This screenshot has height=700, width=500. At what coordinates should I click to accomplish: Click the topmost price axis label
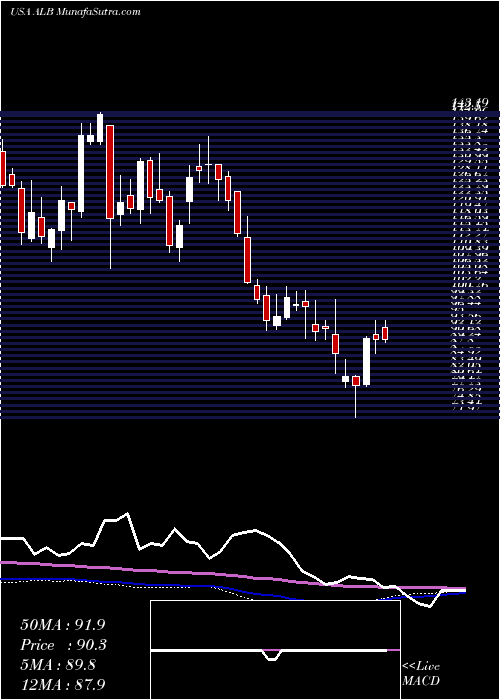click(471, 104)
